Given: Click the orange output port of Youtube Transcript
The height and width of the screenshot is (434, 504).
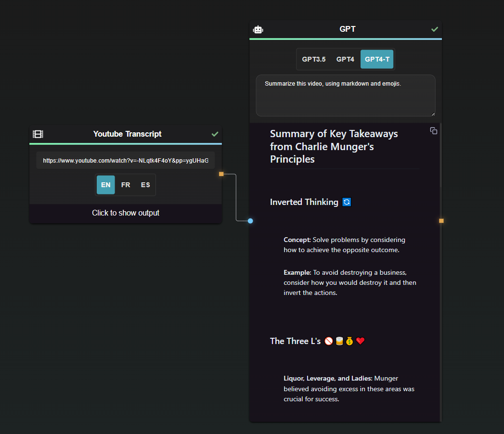Looking at the screenshot, I should 221,174.
